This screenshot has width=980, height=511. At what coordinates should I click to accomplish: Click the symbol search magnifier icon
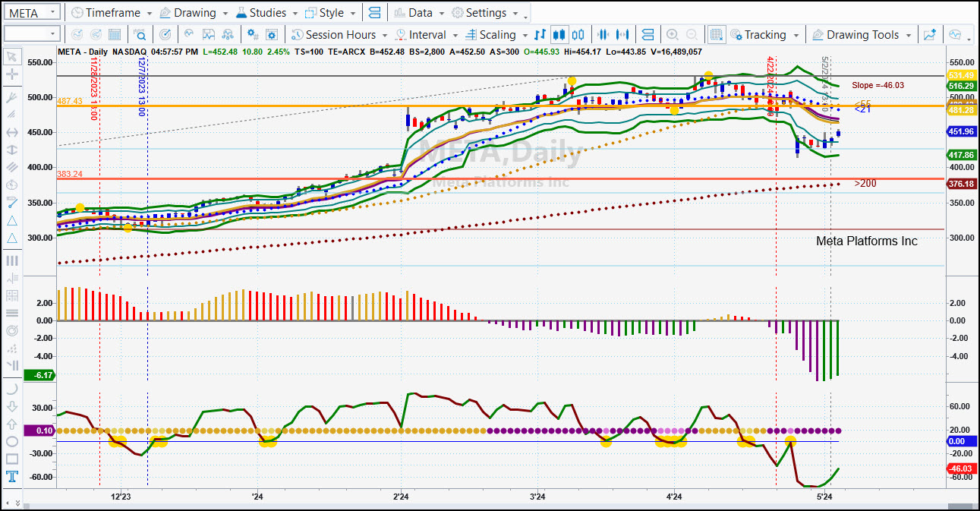140,34
